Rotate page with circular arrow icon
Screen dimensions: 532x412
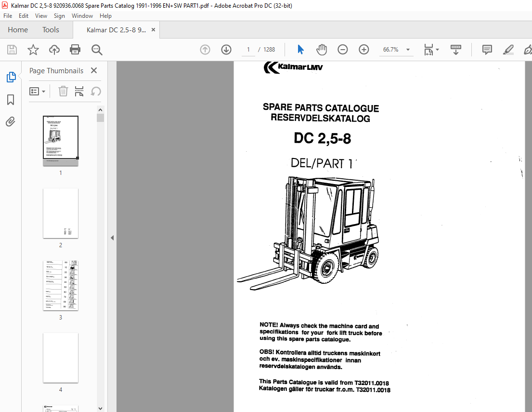[x=96, y=92]
